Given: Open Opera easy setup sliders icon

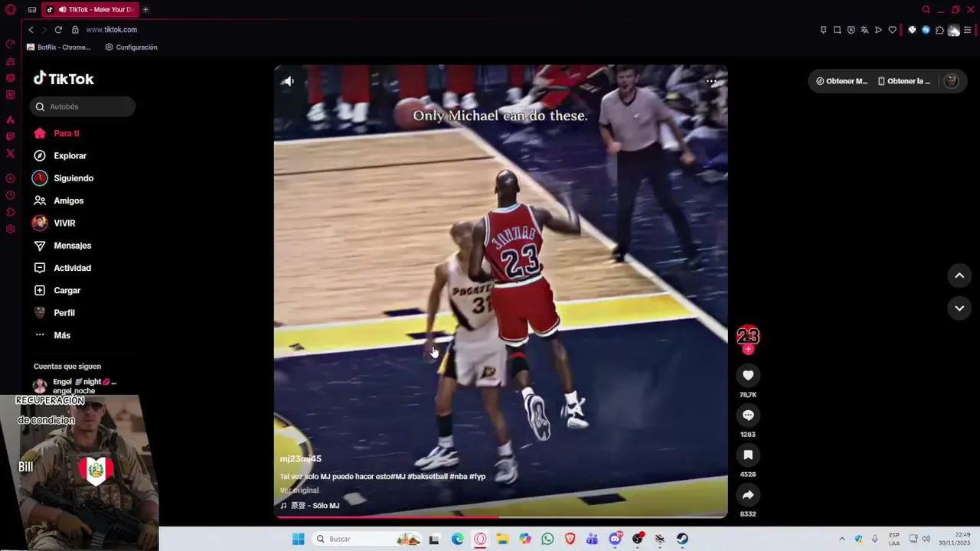Looking at the screenshot, I should click(x=968, y=30).
